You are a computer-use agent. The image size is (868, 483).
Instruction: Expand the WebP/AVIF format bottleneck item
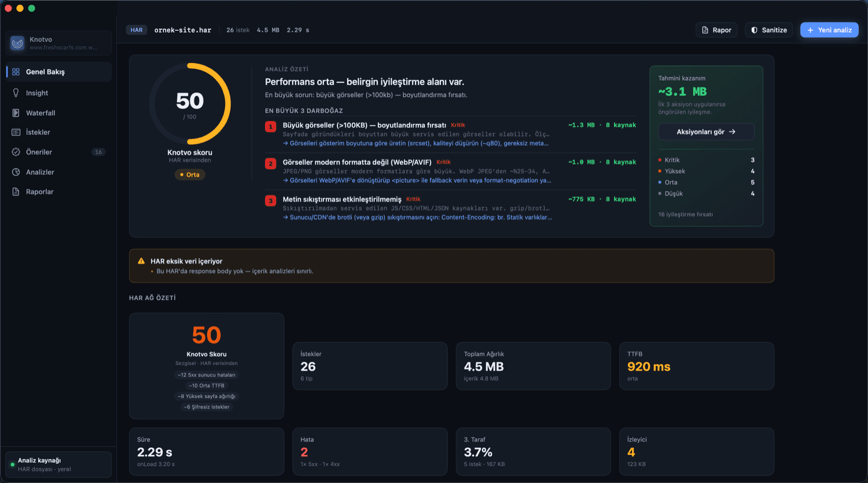click(450, 171)
